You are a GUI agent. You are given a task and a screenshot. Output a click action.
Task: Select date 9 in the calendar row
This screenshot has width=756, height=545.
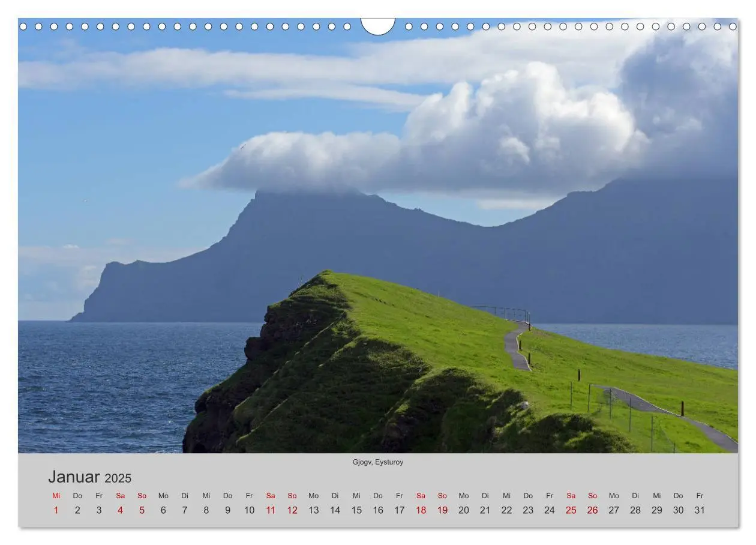click(227, 510)
